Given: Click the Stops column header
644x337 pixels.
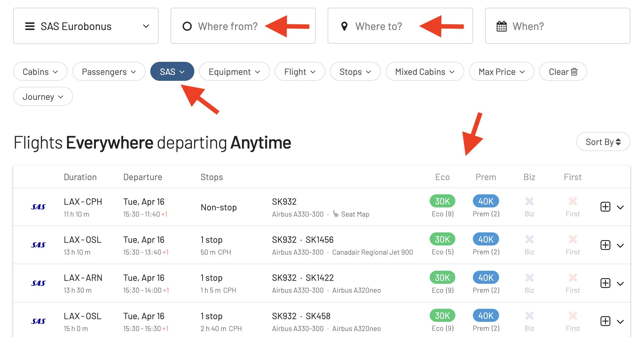Looking at the screenshot, I should click(212, 177).
